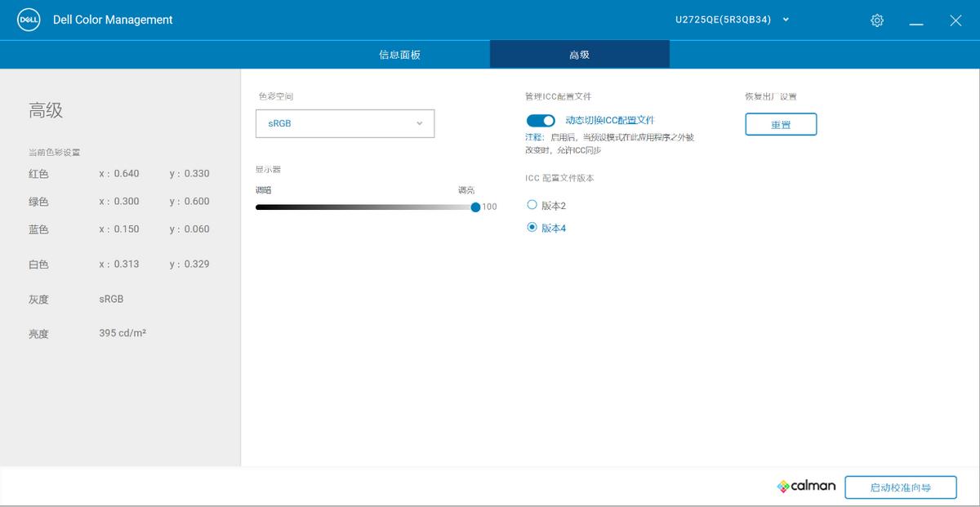Click the 蓝色 y: 0.060 value
This screenshot has width=980, height=507.
click(189, 229)
